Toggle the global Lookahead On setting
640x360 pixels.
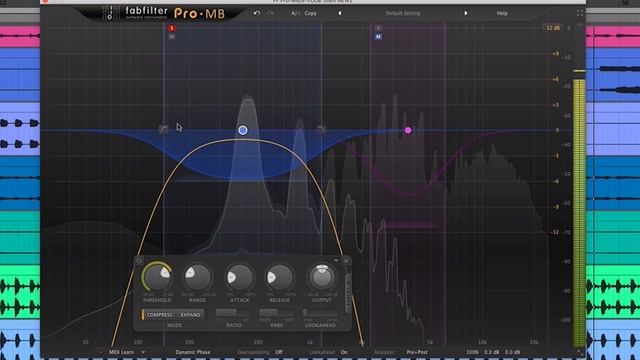(x=344, y=352)
